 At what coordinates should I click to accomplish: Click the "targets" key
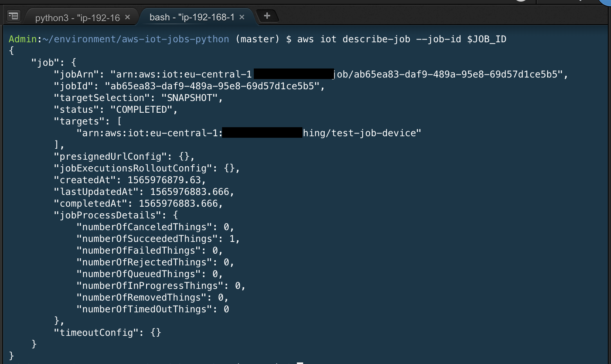[x=82, y=121]
